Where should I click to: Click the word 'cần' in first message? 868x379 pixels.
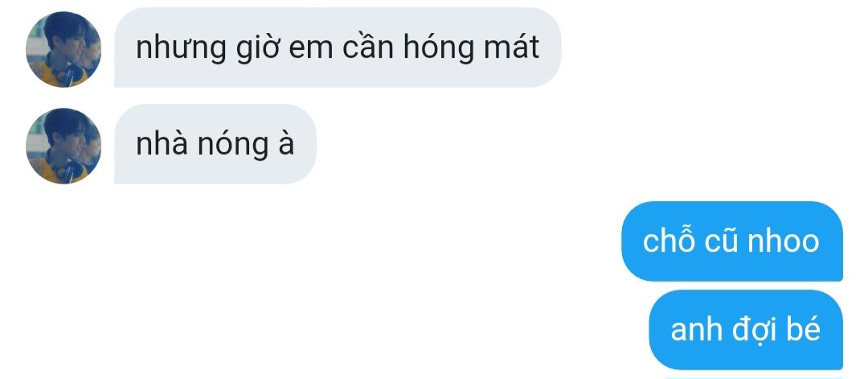[x=367, y=47]
